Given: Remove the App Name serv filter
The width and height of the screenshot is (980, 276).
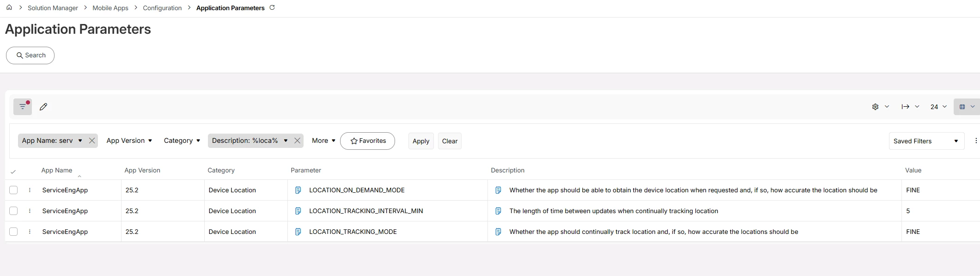Looking at the screenshot, I should [92, 141].
